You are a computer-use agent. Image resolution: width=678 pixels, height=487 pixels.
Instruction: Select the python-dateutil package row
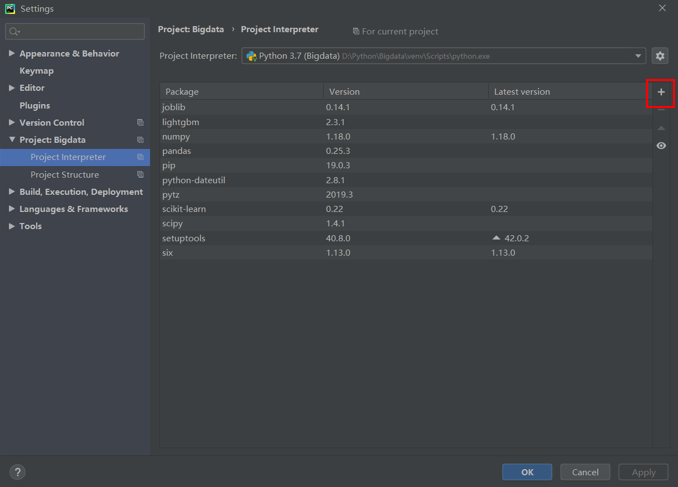click(406, 180)
